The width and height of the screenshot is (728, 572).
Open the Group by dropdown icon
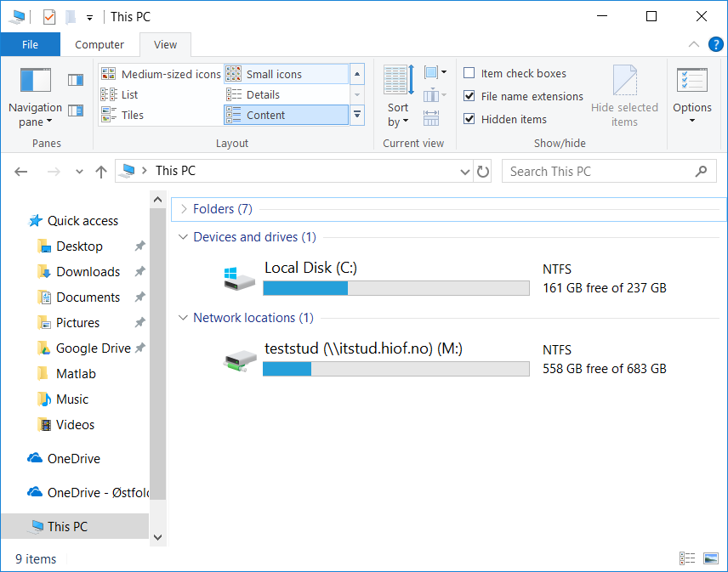(x=435, y=72)
